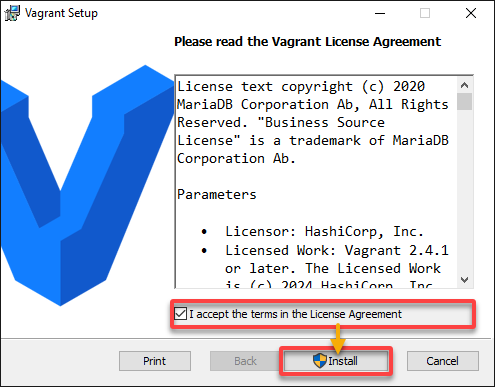
Task: Cancel the Vagrant setup
Action: point(443,361)
